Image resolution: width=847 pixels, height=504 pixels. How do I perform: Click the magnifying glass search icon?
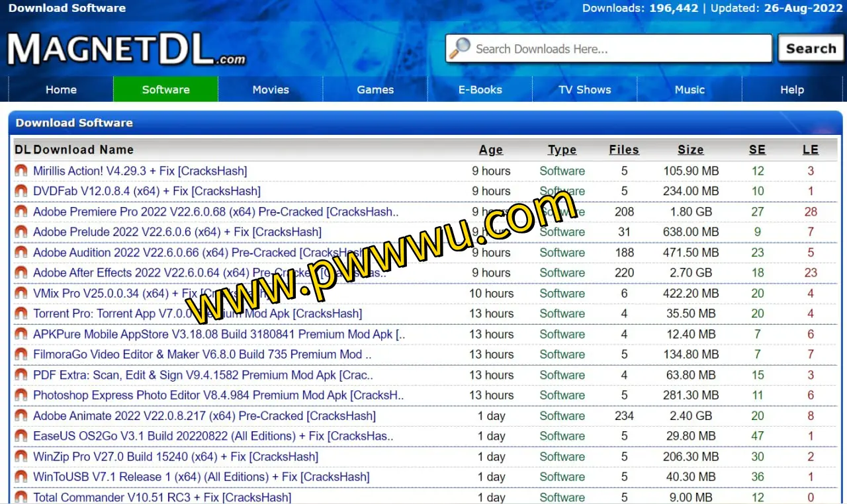[x=460, y=48]
